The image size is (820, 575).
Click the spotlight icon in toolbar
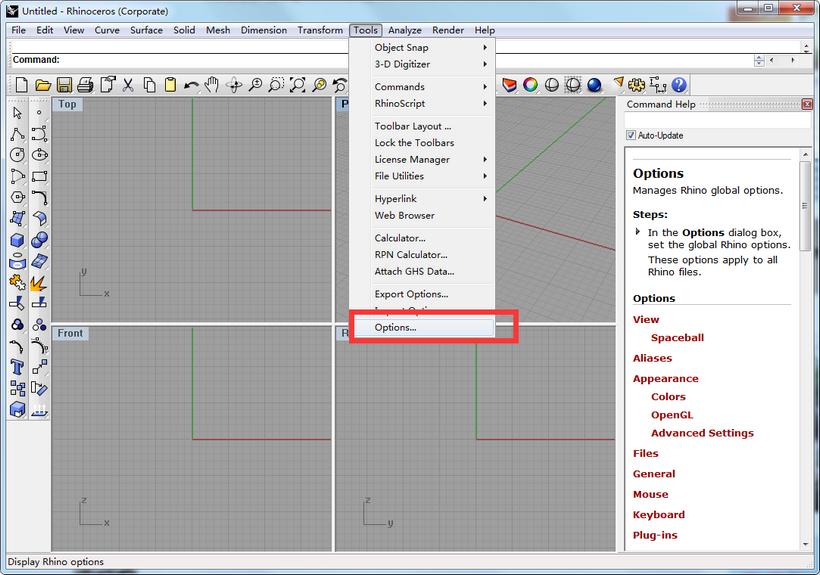[x=618, y=84]
